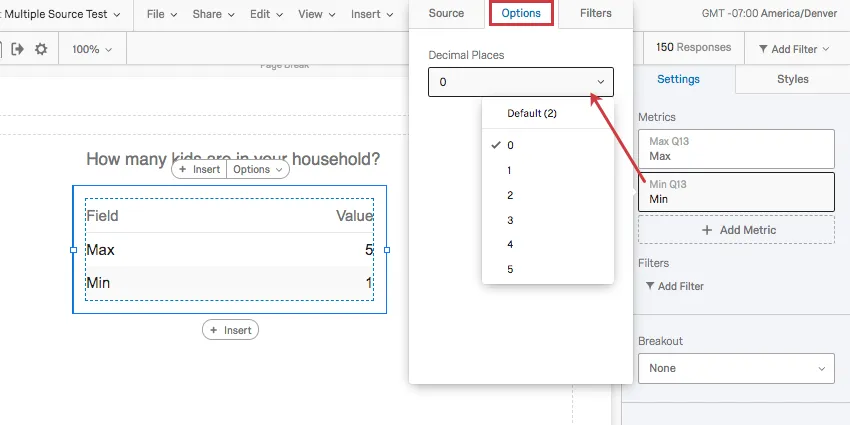Image resolution: width=850 pixels, height=425 pixels.
Task: Click Insert button below the table
Action: pos(230,330)
